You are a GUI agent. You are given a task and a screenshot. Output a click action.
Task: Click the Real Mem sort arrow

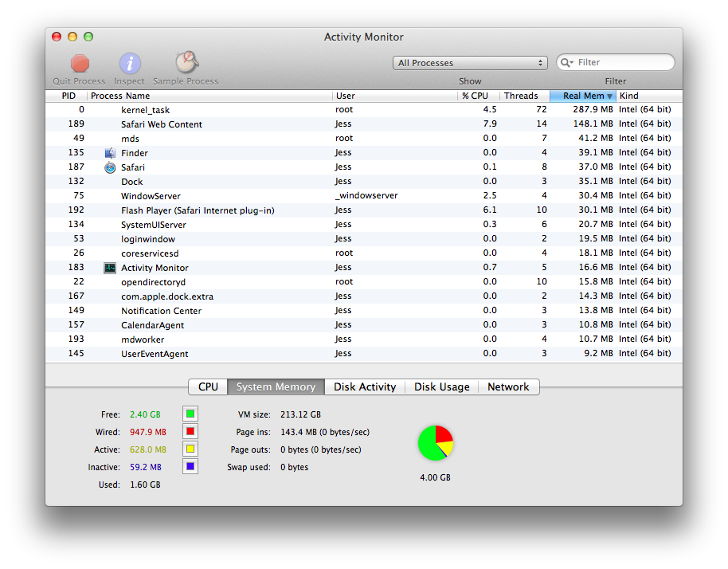pos(609,96)
